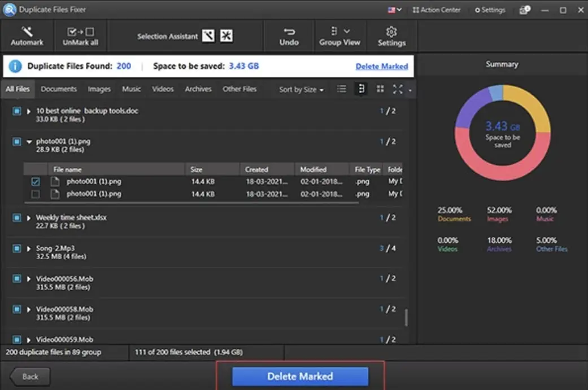Check the second photo001 (1).png entry

[x=36, y=194]
